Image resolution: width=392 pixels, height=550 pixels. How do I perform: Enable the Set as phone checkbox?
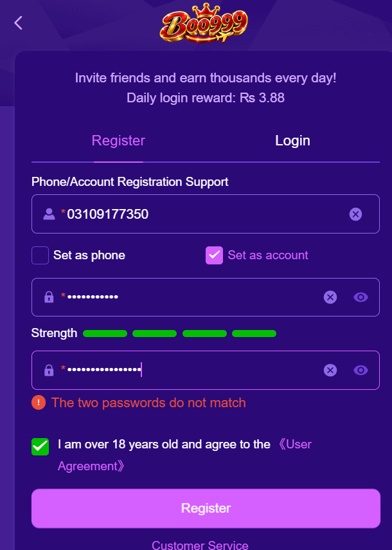click(x=40, y=255)
